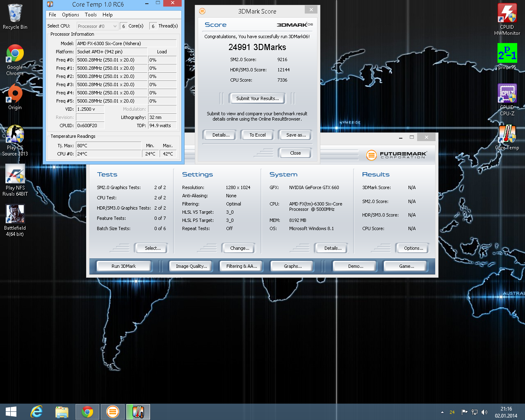Image resolution: width=525 pixels, height=420 pixels.
Task: Launch the Game button
Action: tap(406, 266)
